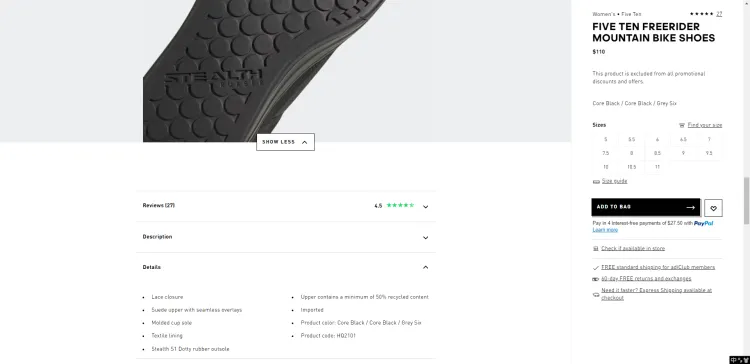Open the Five Ten breadcrumb link

pos(631,14)
